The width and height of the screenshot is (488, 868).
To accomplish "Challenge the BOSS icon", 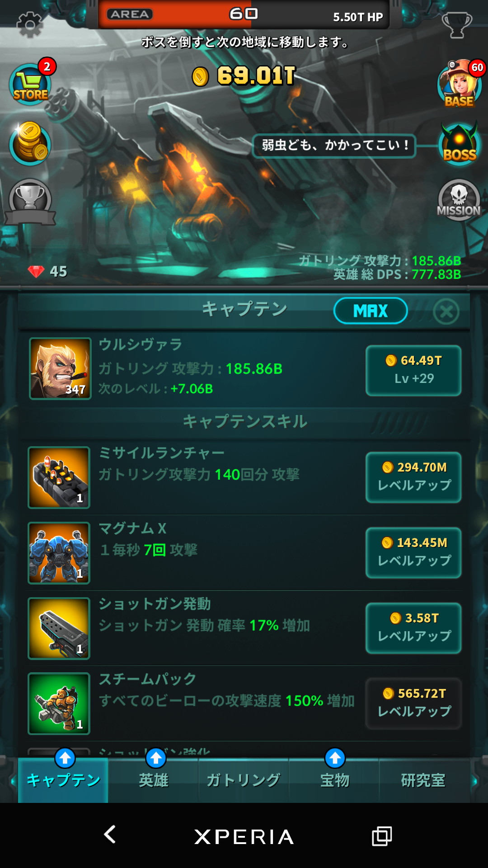I will [x=459, y=144].
